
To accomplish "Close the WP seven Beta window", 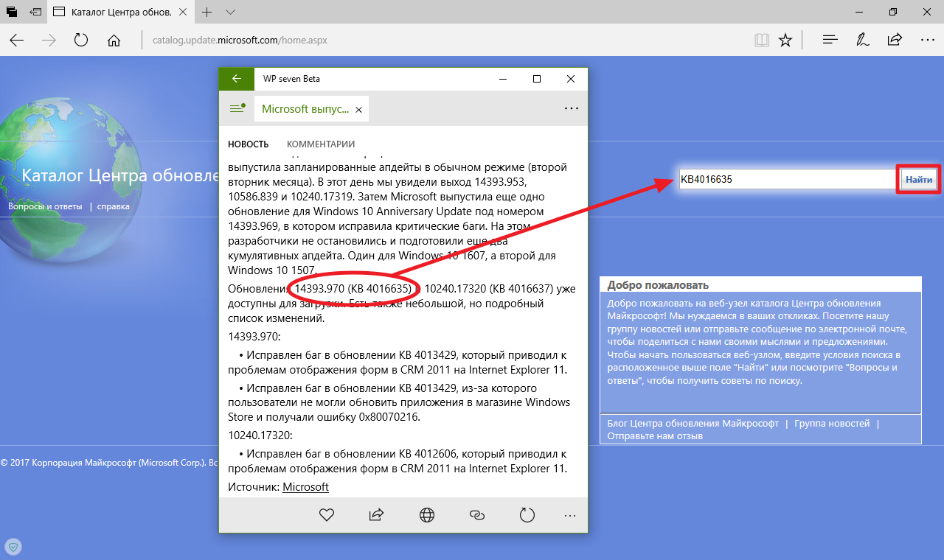I will click(571, 79).
